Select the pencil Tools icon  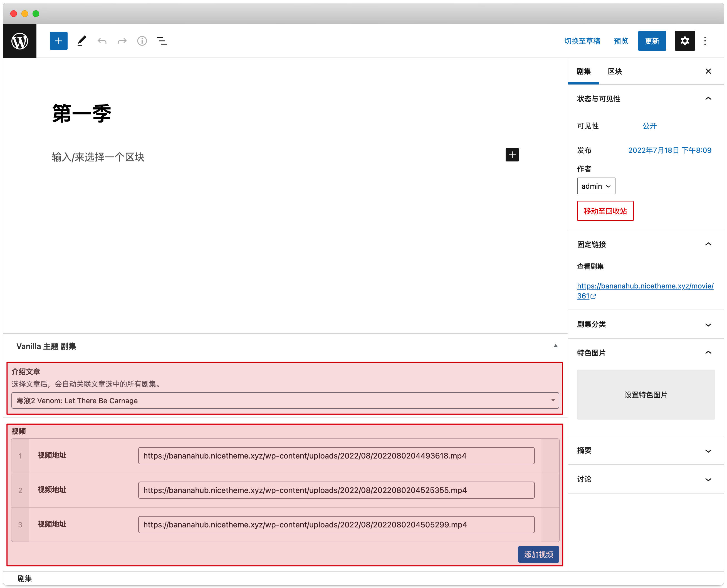pyautogui.click(x=81, y=41)
